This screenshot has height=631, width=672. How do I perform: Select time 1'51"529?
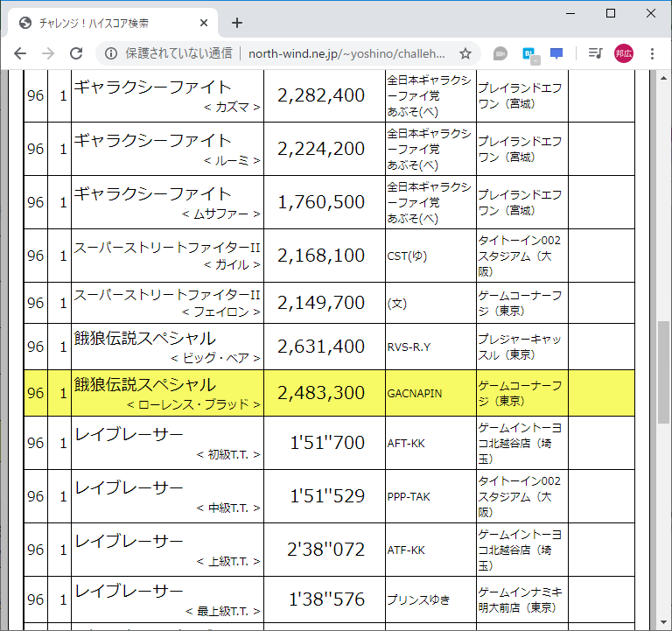327,496
